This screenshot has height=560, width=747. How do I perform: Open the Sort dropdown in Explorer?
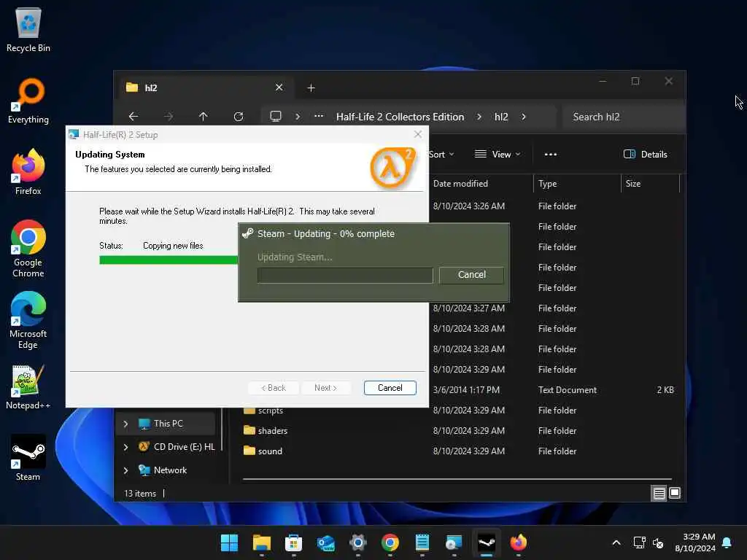[x=441, y=155]
